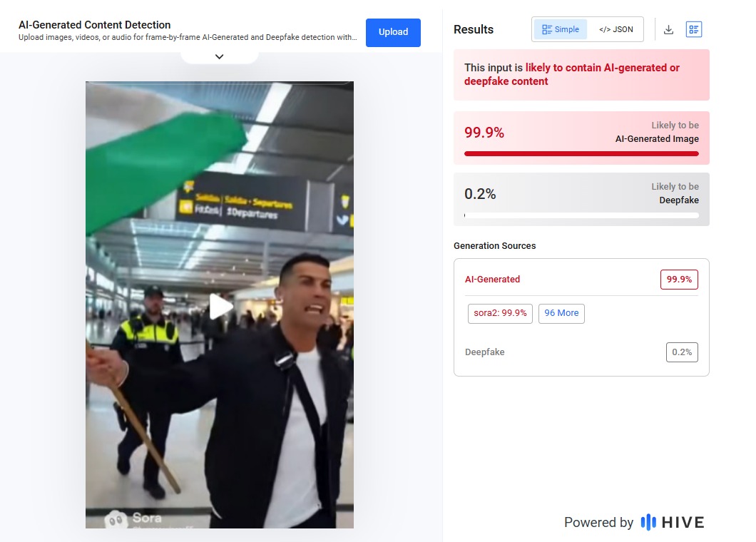Click the AI-generated content warning banner
The image size is (756, 542).
coord(581,75)
